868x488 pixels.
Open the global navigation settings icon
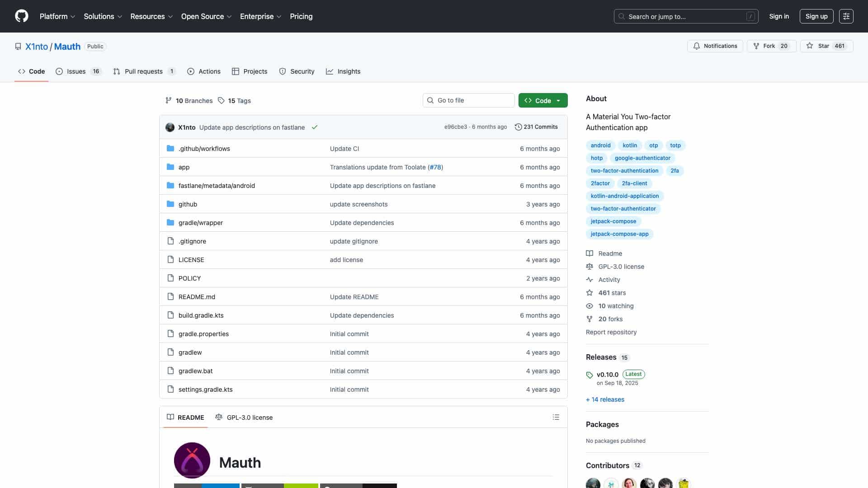(846, 16)
